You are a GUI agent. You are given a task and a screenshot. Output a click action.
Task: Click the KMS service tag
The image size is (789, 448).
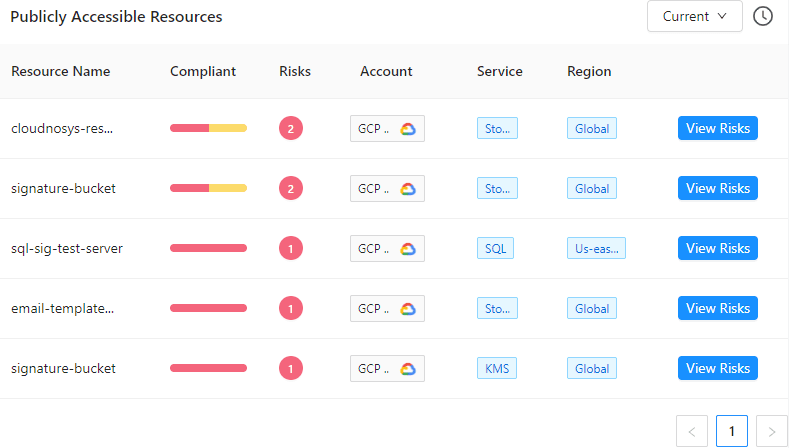coord(497,368)
